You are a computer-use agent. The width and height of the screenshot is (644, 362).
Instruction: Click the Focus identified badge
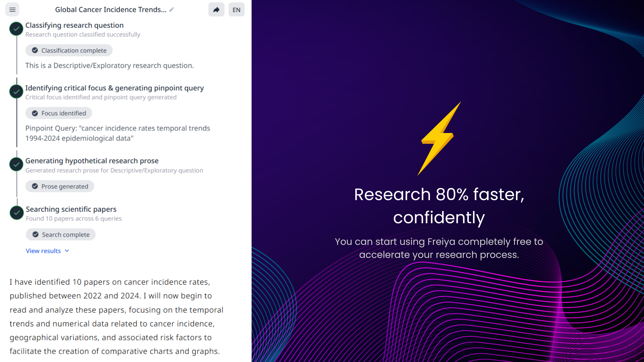[59, 113]
